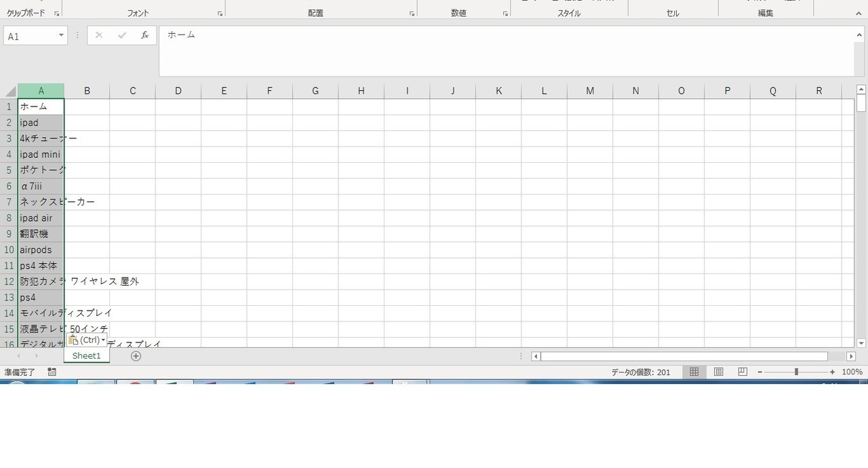The image size is (868, 468).
Task: Zoom in with the plus icon
Action: click(832, 372)
